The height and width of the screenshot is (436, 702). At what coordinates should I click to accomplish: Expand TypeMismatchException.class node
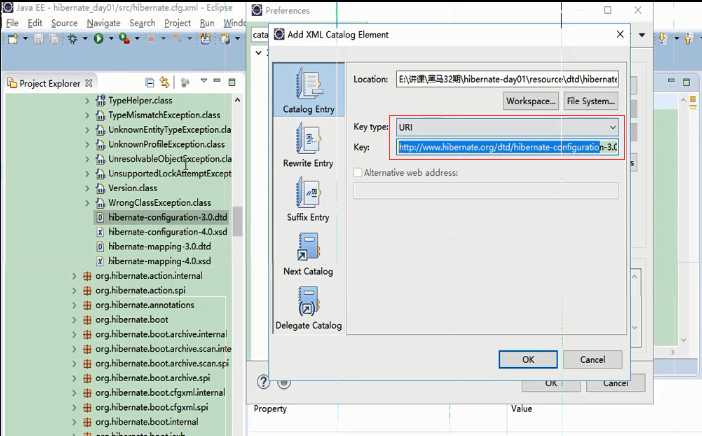tap(87, 115)
